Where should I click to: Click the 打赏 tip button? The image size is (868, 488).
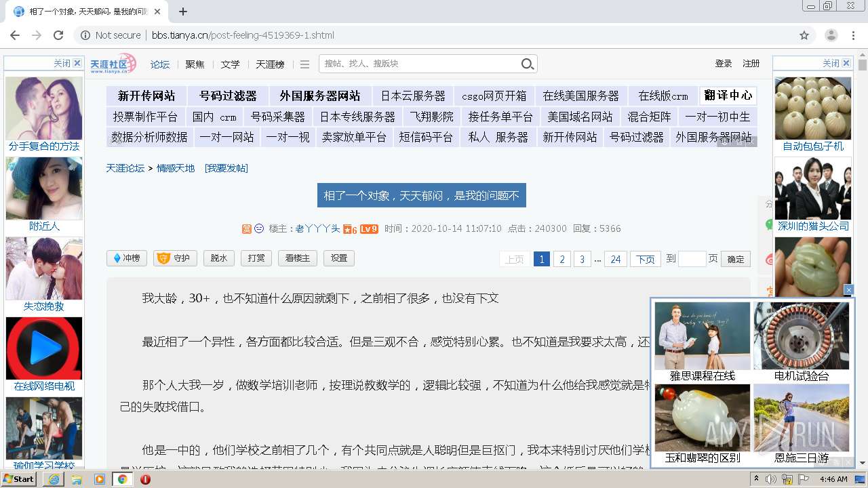coord(256,258)
